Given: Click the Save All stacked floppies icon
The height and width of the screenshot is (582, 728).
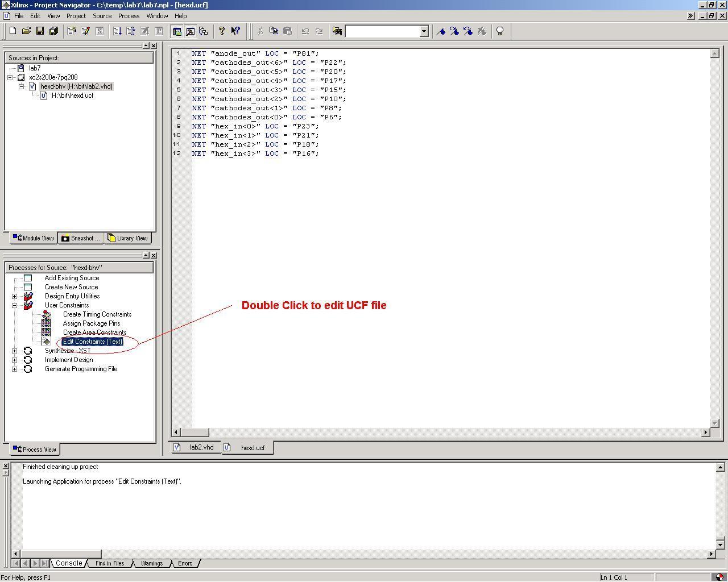Looking at the screenshot, I should click(53, 31).
